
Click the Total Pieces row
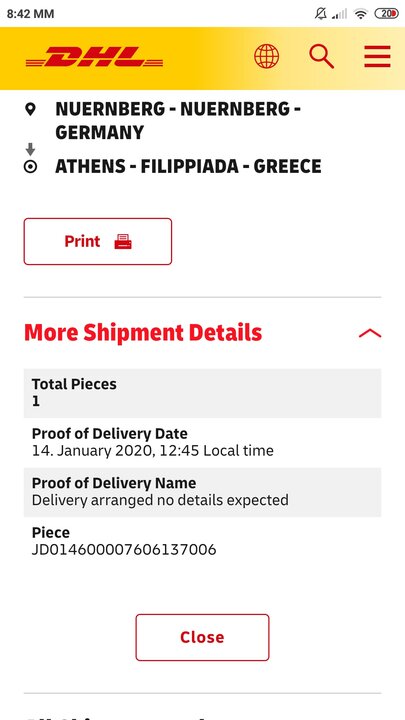202,393
